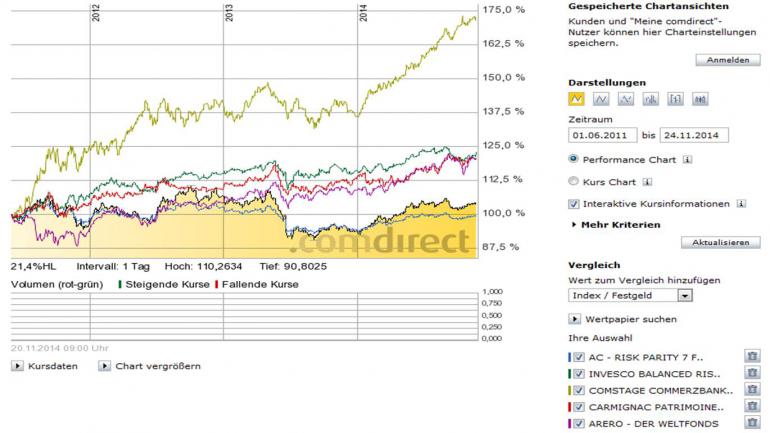Uncheck Interaktive Kursinformationen checkbox
This screenshot has width=770, height=433.
(x=573, y=204)
